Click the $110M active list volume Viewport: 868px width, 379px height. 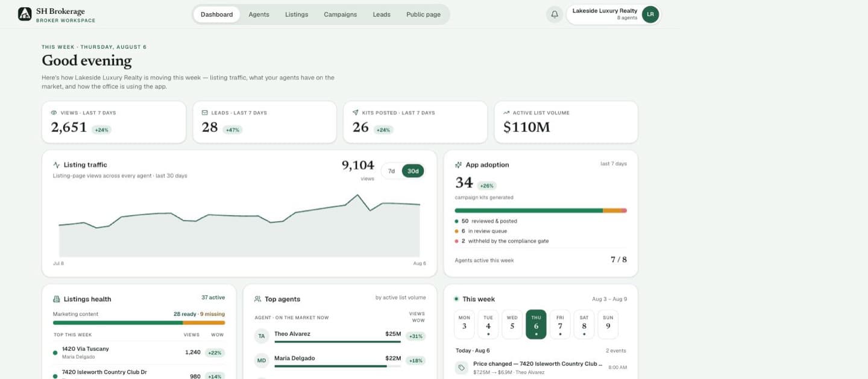point(526,127)
